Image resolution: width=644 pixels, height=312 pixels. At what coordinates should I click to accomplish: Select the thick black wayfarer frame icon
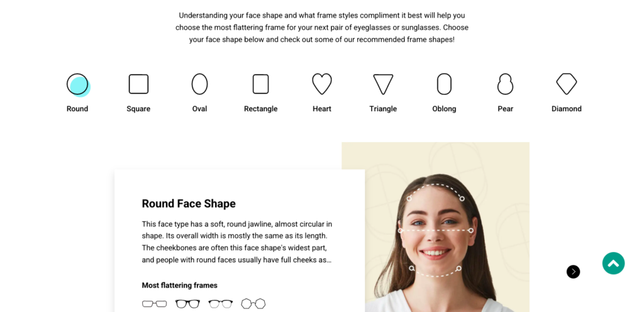tap(187, 304)
